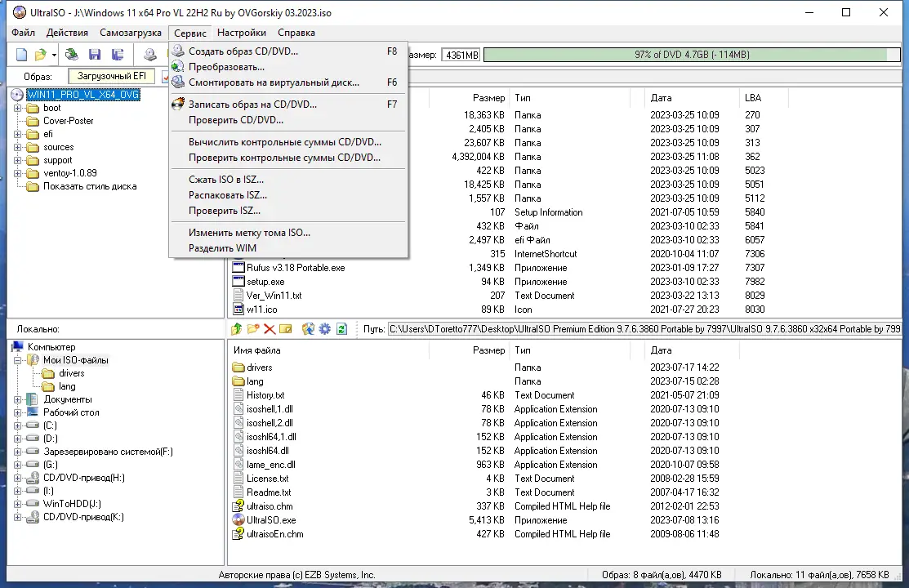Choose Смонтировать на виртуальный диск...

pyautogui.click(x=288, y=82)
